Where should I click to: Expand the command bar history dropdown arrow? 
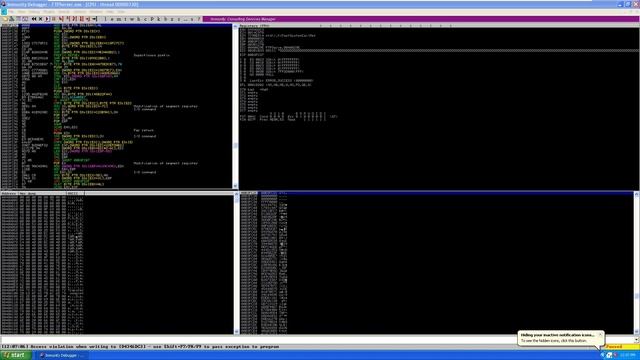[636, 340]
